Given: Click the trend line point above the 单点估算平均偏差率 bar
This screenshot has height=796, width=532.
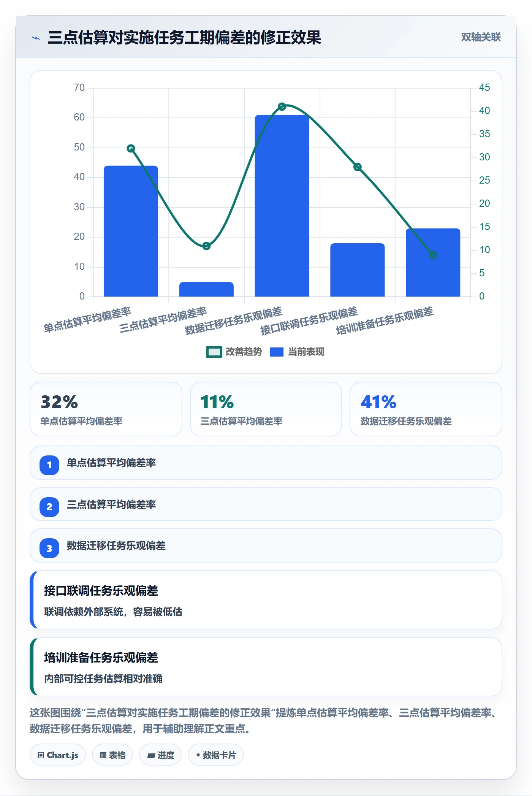Looking at the screenshot, I should point(131,148).
